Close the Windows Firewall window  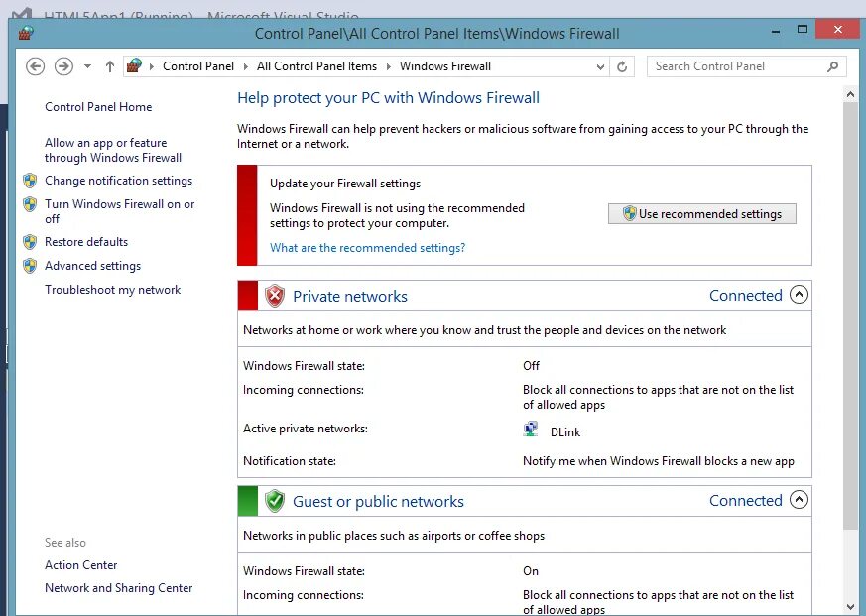838,30
